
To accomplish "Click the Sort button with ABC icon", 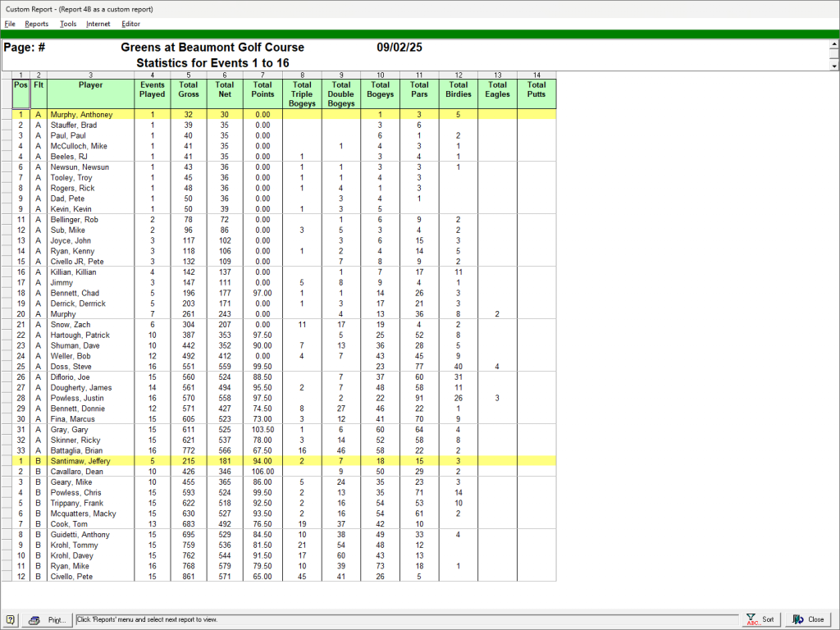I will (760, 619).
